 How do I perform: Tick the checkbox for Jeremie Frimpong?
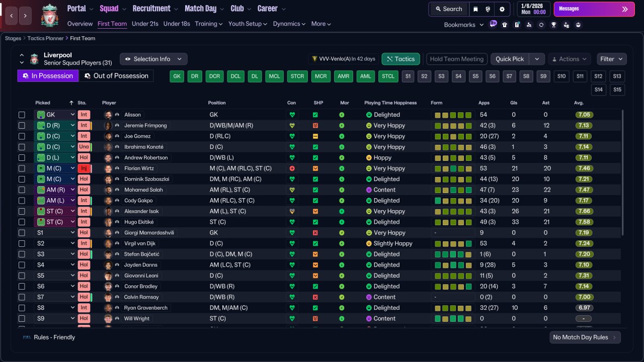[x=22, y=126]
